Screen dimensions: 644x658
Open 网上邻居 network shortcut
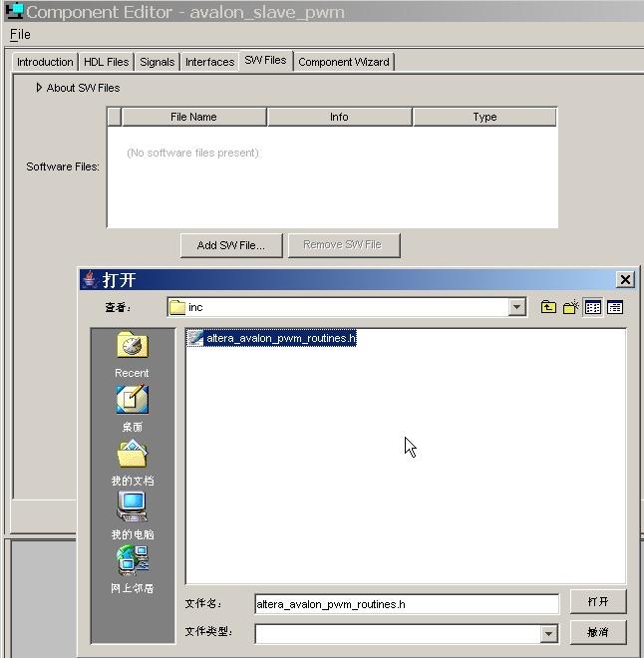tap(132, 570)
